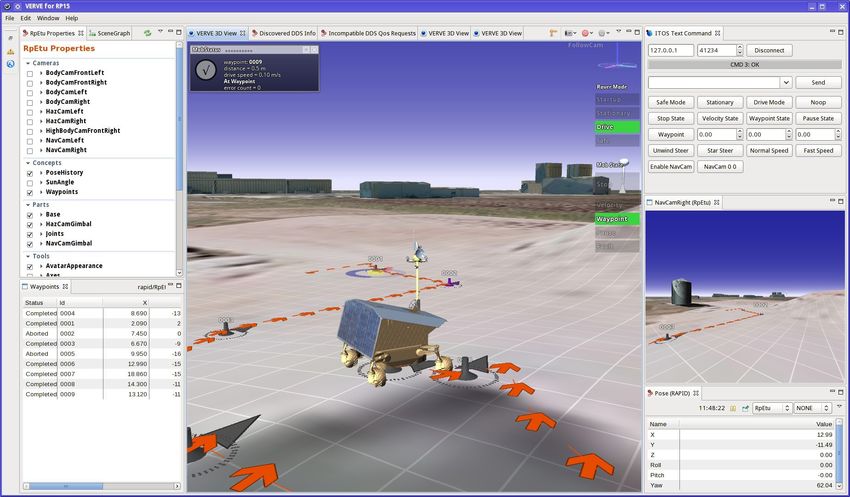
Task: Click the camera view icon in 3D view toolbar
Action: click(568, 33)
